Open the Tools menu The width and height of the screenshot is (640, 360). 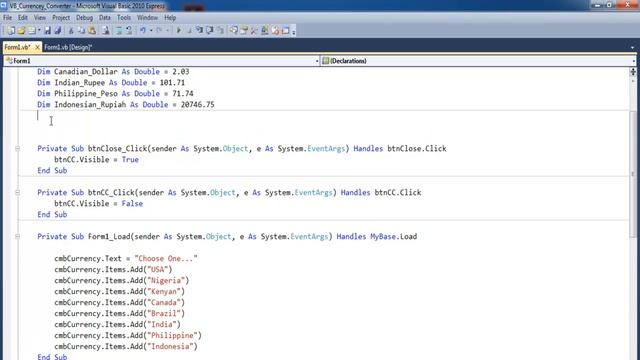[x=124, y=18]
